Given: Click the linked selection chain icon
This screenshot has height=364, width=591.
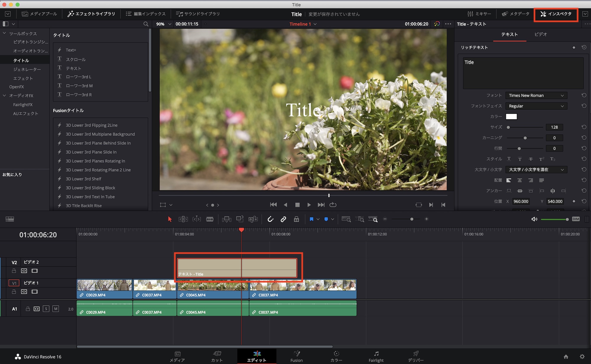Looking at the screenshot, I should (283, 219).
